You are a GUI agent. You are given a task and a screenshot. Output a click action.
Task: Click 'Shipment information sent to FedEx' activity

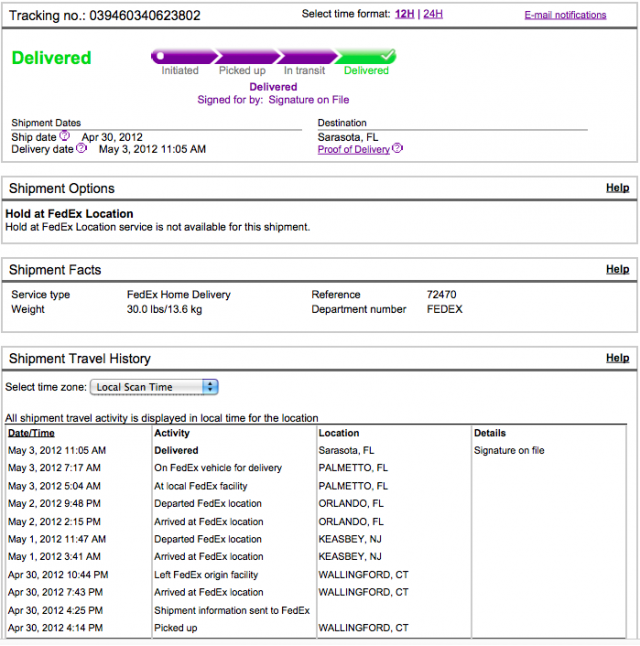pyautogui.click(x=232, y=611)
